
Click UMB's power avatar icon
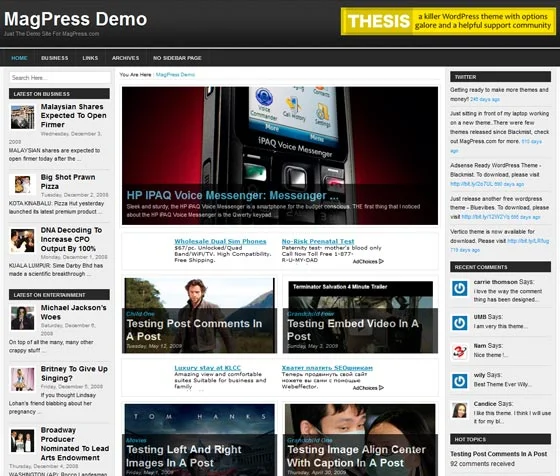(x=459, y=323)
